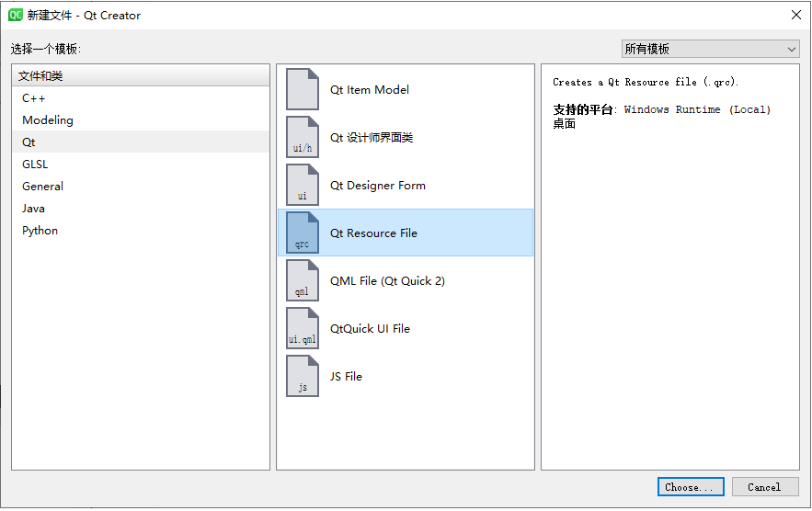The width and height of the screenshot is (812, 511).
Task: Click the ui/h Designer Form Class icon
Action: (303, 137)
